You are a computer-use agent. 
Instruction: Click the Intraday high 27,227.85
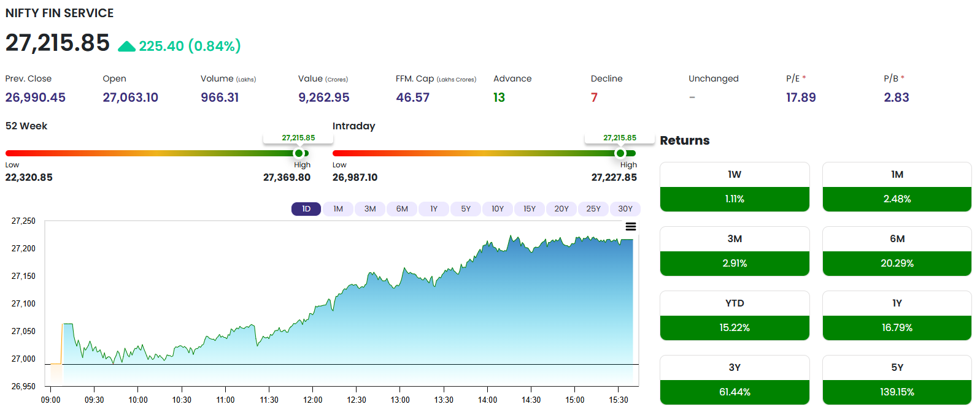[614, 177]
